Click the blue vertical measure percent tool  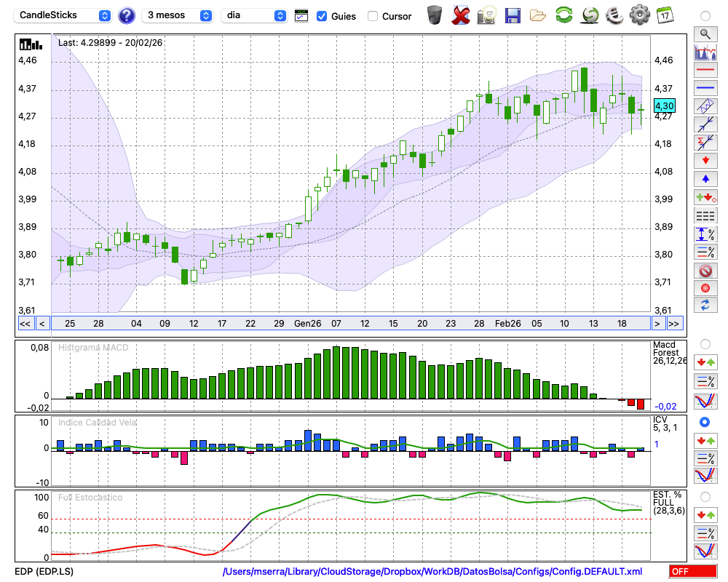click(705, 234)
